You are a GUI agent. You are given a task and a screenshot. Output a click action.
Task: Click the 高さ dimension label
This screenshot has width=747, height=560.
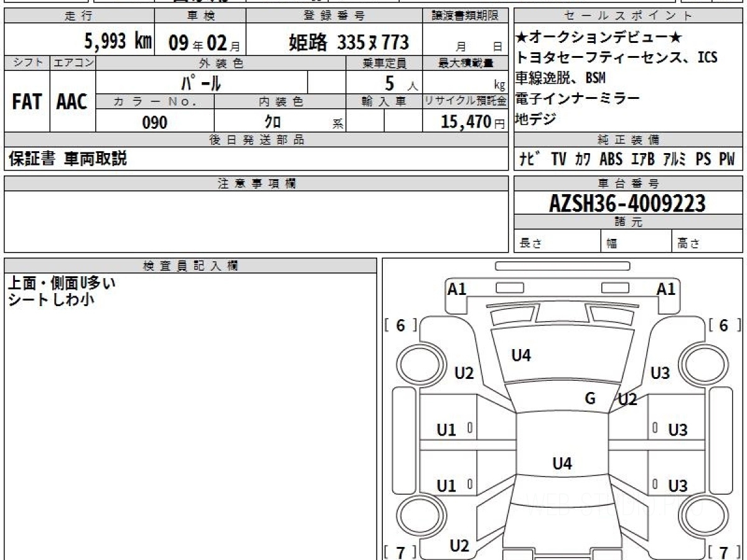coord(688,243)
